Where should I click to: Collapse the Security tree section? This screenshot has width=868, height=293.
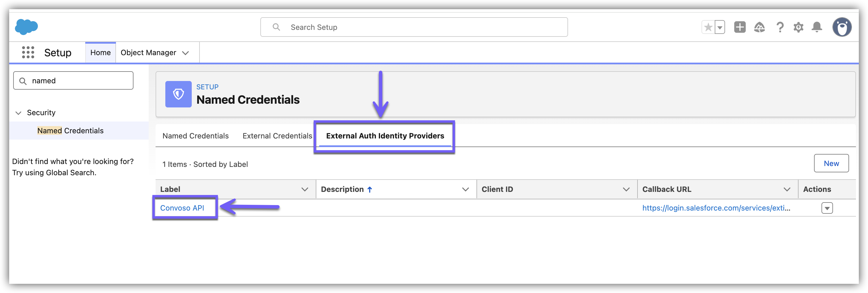click(x=19, y=113)
